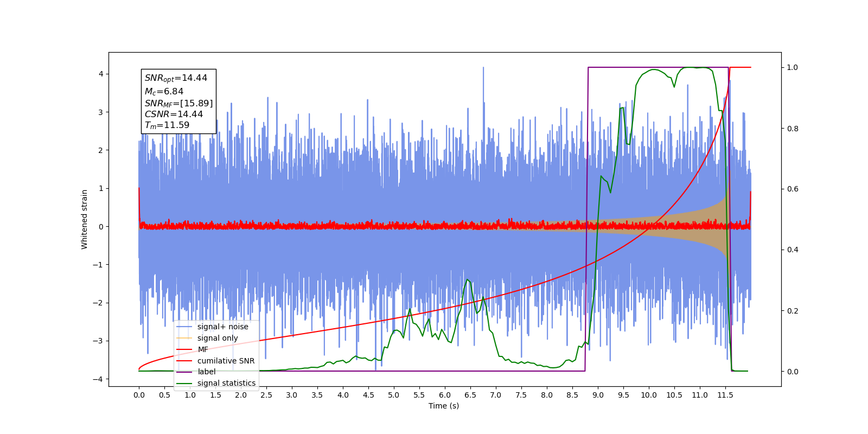Select the purple 'label' legend entry
Image resolution: width=868 pixels, height=434 pixels.
207,372
